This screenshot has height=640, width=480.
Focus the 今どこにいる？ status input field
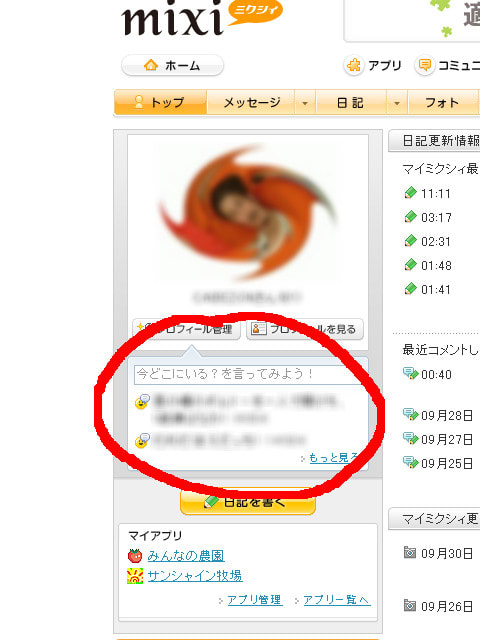tap(249, 374)
